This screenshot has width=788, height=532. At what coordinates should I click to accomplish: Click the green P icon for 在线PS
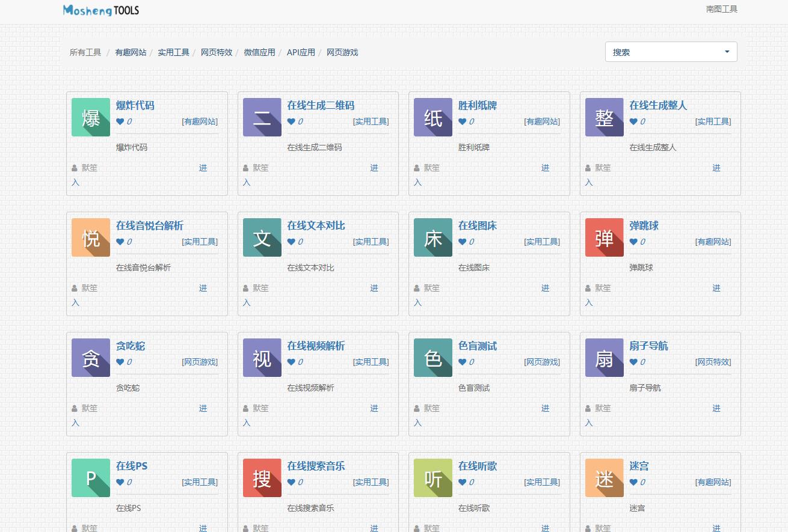coord(91,478)
